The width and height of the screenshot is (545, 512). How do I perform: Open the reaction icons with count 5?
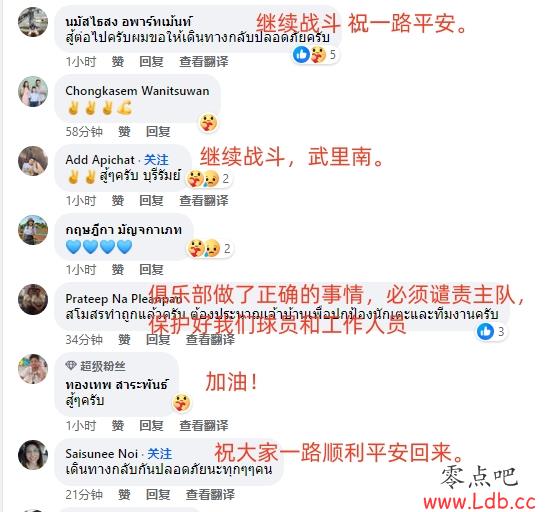coord(315,55)
